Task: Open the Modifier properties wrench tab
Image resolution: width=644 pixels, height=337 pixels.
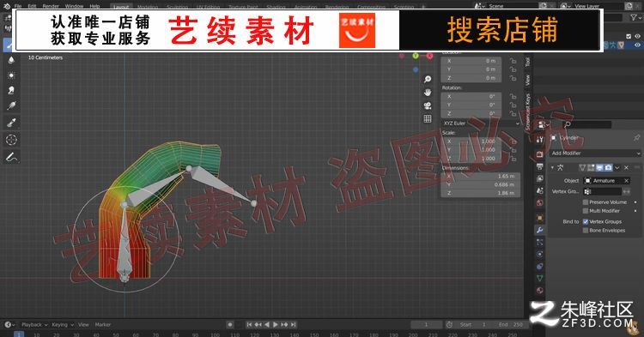Action: pos(540,230)
